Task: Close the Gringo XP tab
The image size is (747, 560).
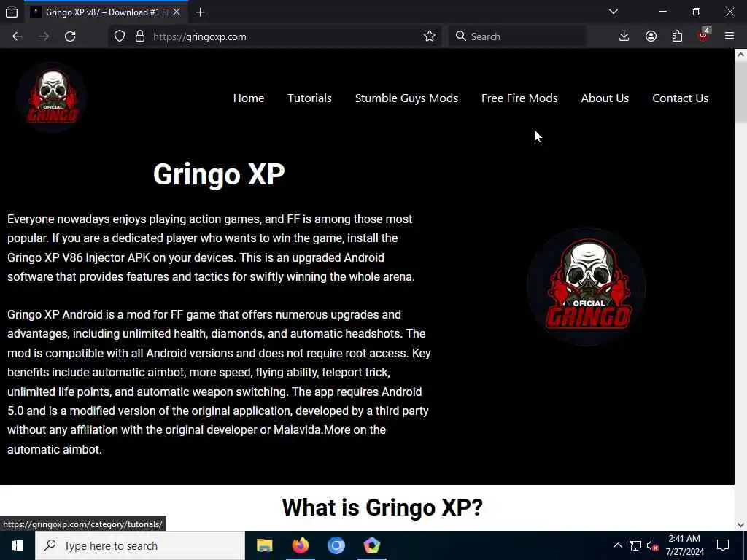Action: [177, 12]
